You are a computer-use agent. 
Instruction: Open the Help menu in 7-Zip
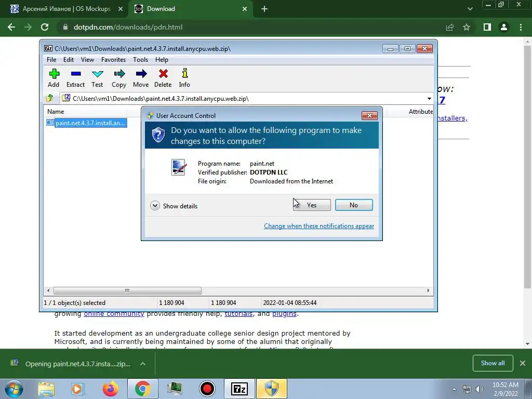162,60
